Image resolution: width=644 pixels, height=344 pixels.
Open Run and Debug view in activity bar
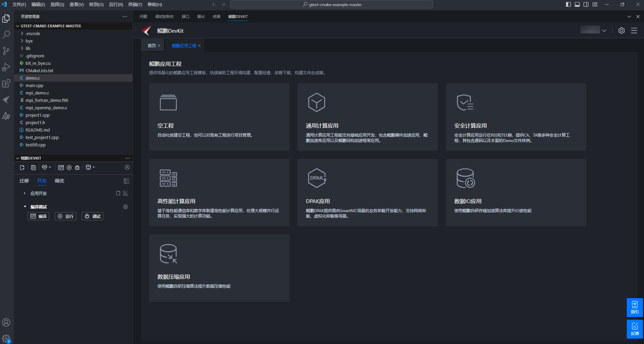coord(6,67)
